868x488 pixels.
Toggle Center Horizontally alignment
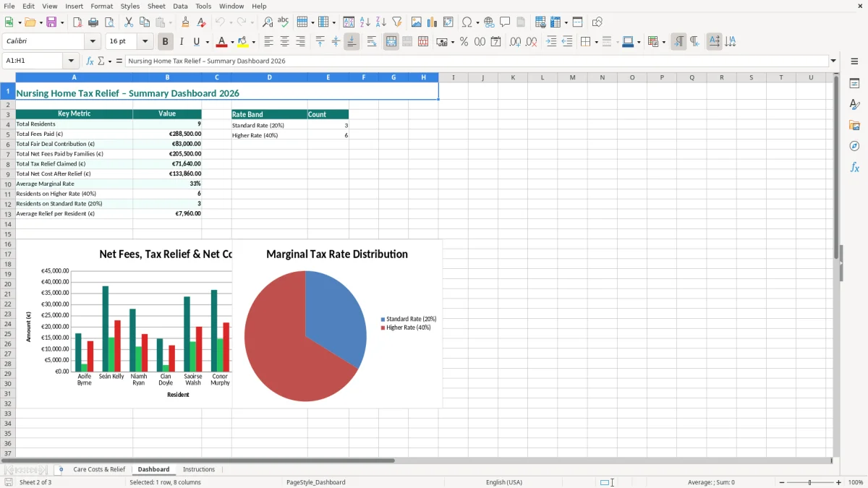[x=285, y=42]
